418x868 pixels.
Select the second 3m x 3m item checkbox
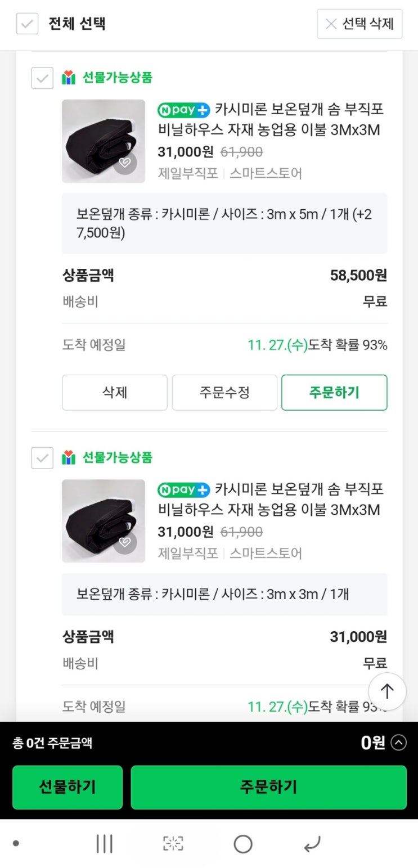tap(42, 458)
